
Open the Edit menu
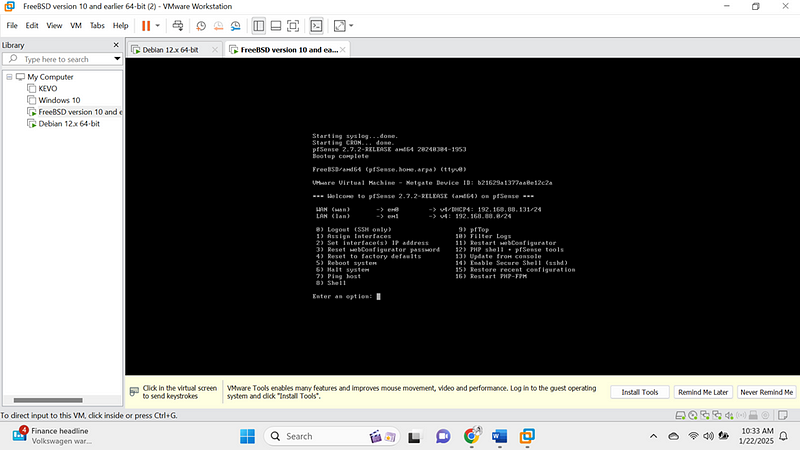32,26
